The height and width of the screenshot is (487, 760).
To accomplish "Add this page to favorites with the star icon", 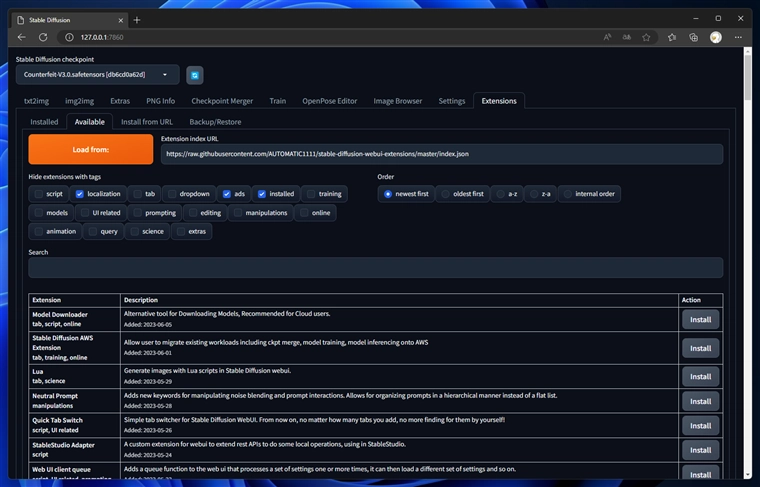I will tap(647, 37).
